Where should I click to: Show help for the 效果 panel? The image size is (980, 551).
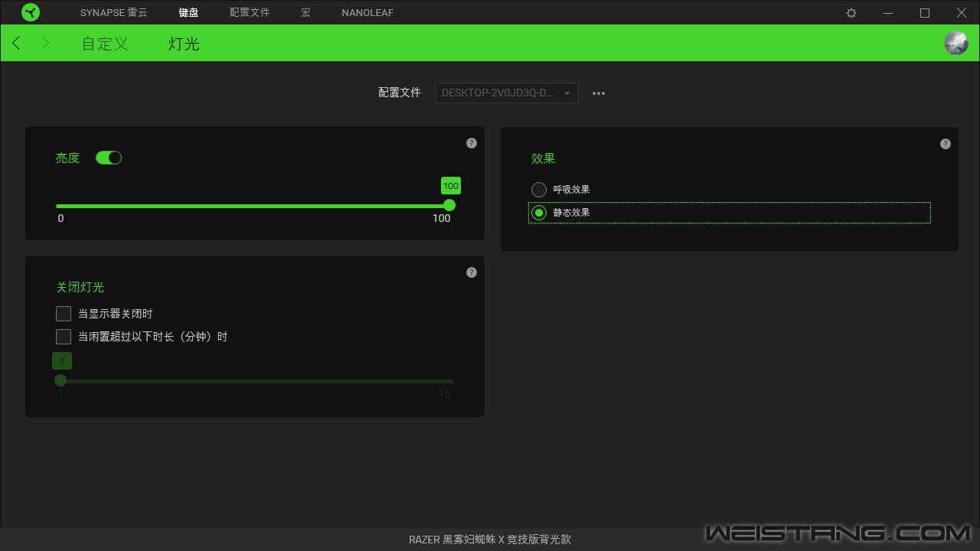[x=946, y=144]
